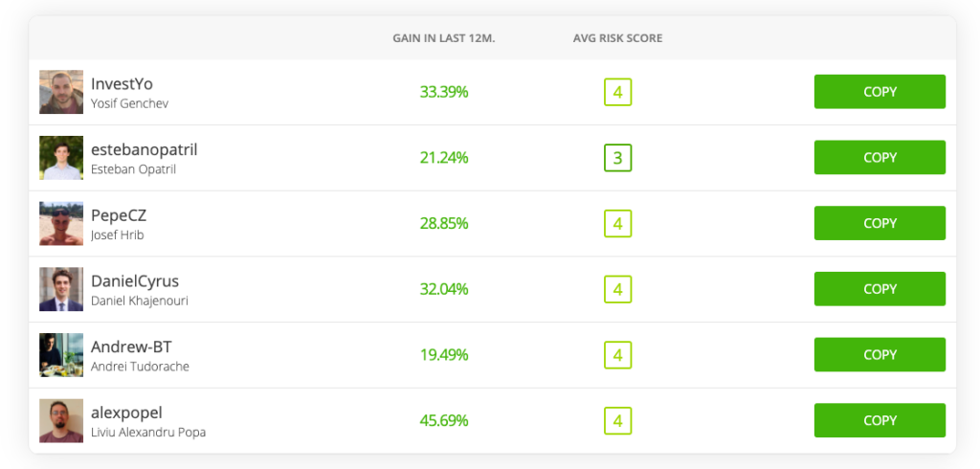Copy the InvestYo trader
Screen dimensions: 980x469
coord(880,92)
